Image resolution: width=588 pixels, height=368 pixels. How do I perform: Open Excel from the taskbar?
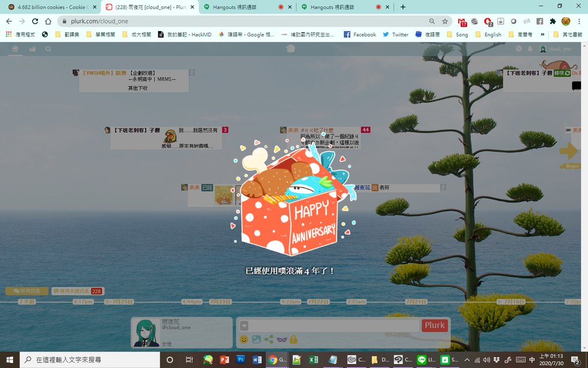(313, 360)
